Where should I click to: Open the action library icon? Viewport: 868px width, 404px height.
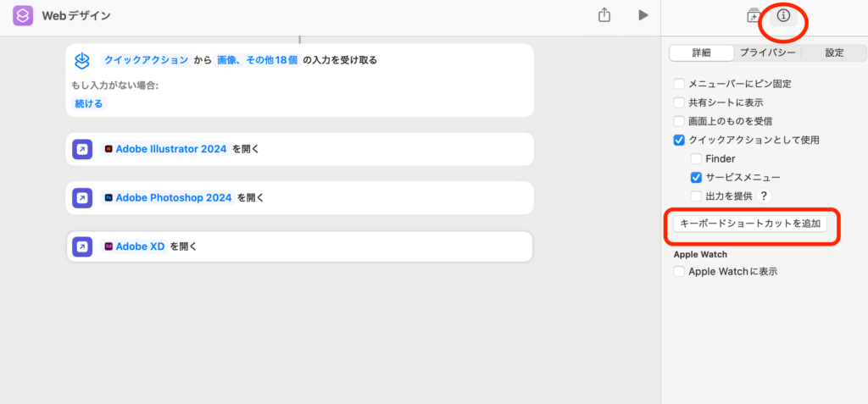pyautogui.click(x=753, y=15)
